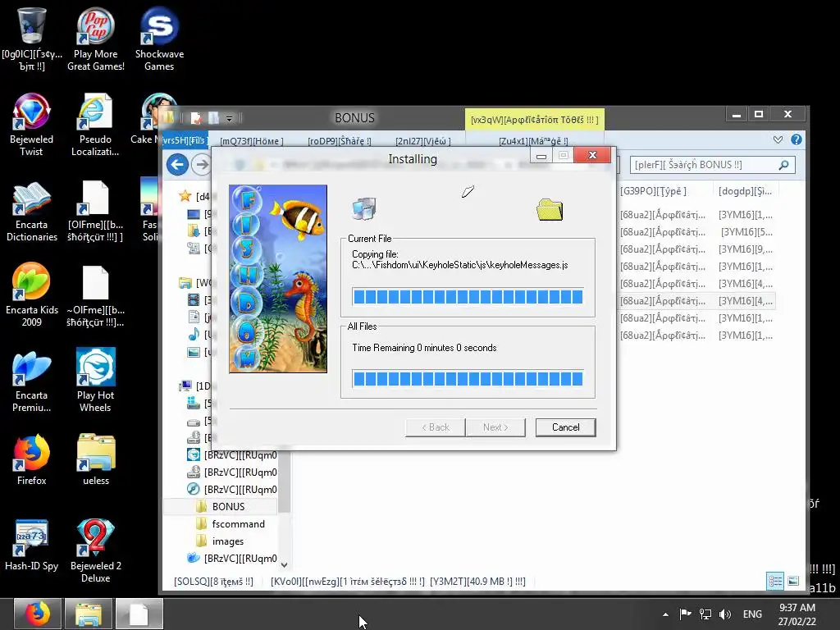Viewport: 840px width, 630px height.
Task: Open the clock showing 9:37 AM
Action: 797,614
